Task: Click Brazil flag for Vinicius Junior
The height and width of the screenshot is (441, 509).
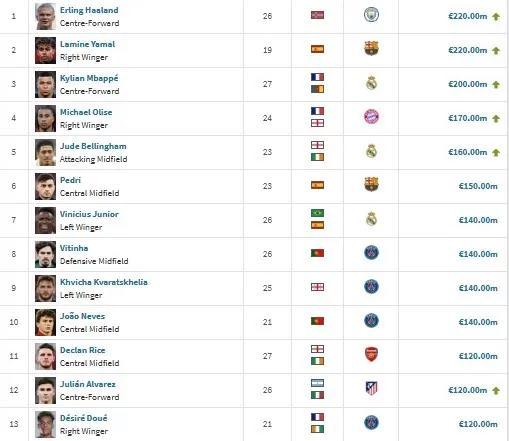Action: pos(317,213)
